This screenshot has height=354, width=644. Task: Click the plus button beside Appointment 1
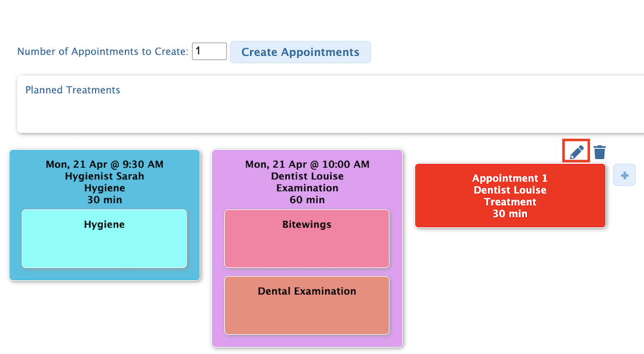click(624, 175)
